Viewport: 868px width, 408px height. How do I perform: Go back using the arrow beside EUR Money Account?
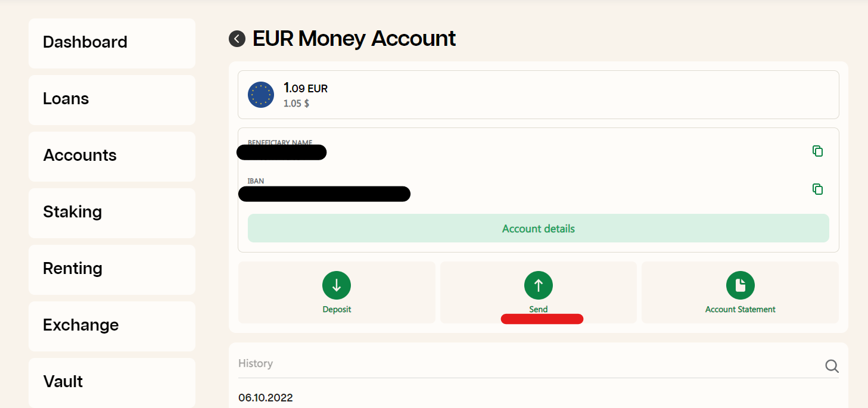pyautogui.click(x=237, y=39)
